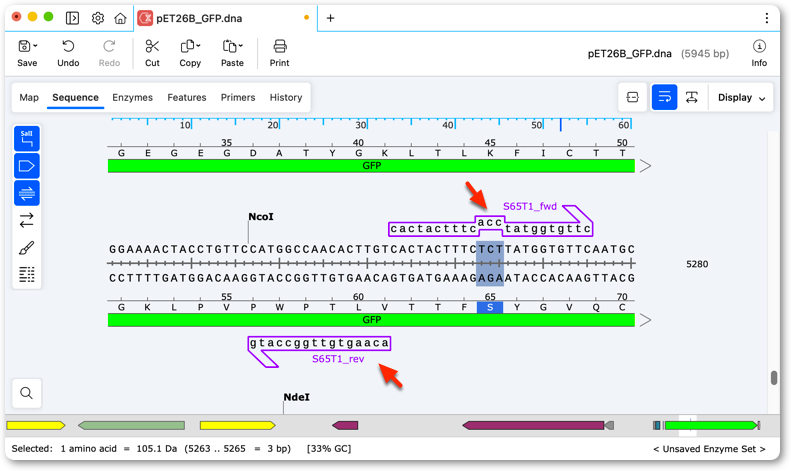Expand the Copy options arrow

click(x=198, y=46)
